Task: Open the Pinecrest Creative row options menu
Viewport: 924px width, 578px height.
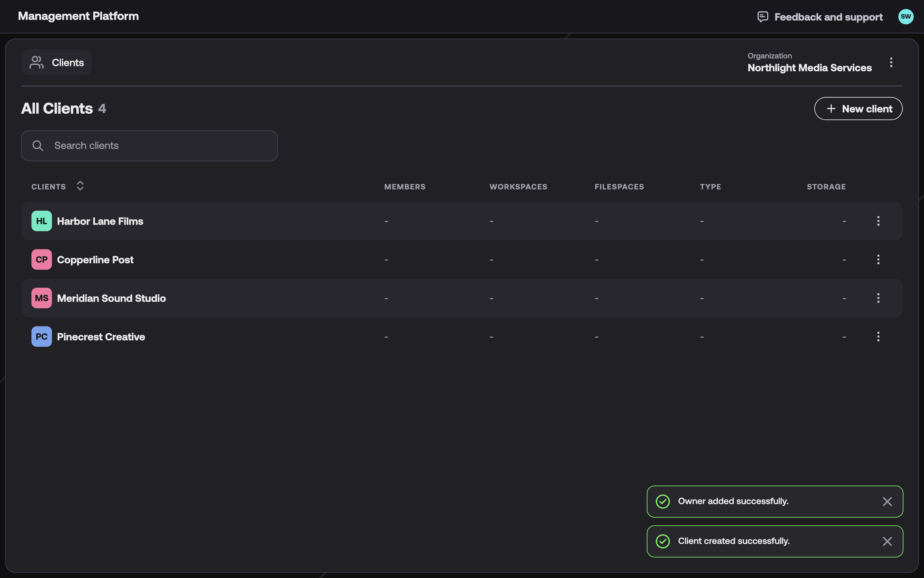Action: pos(878,337)
